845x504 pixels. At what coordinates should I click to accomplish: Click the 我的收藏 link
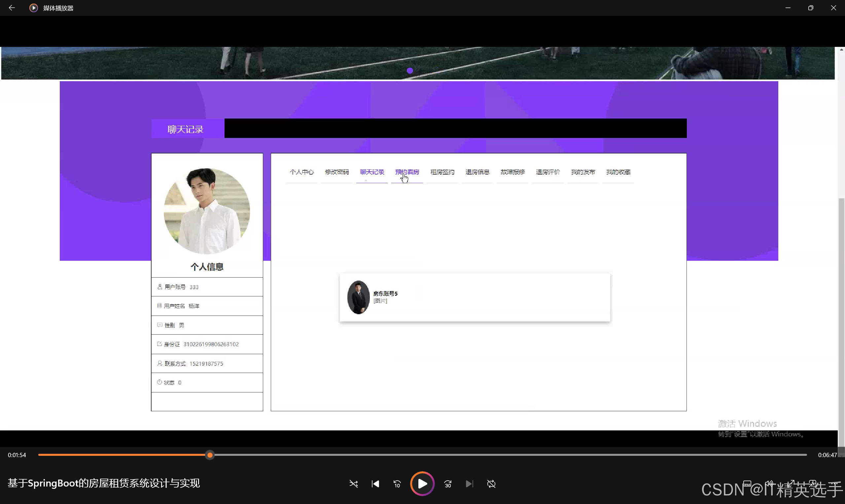coord(618,172)
